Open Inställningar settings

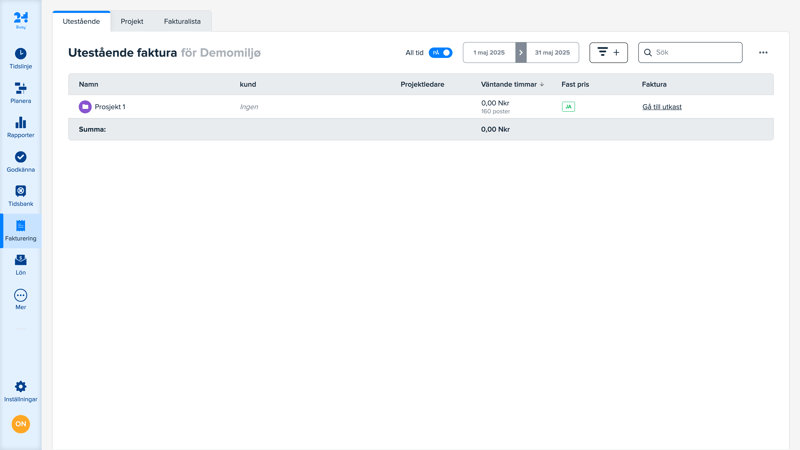pos(20,391)
